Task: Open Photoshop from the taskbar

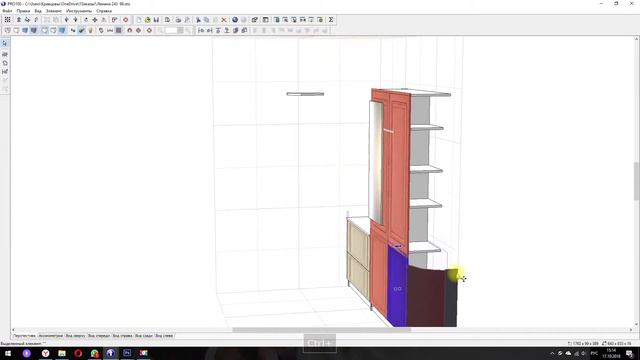Action: click(127, 353)
